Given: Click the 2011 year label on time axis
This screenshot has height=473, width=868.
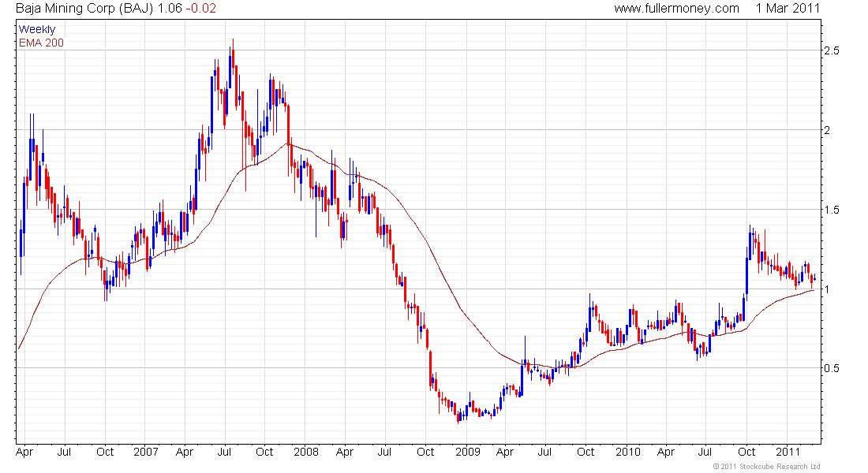Looking at the screenshot, I should pos(788,452).
